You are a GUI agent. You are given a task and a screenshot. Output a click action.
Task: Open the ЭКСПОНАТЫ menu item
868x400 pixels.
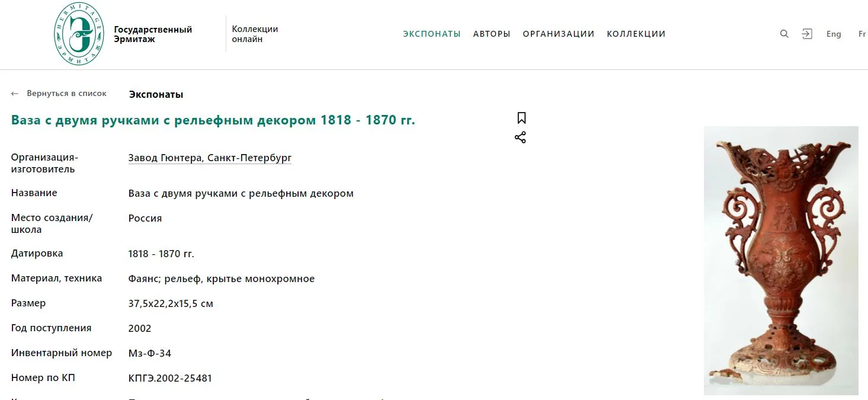pos(432,34)
